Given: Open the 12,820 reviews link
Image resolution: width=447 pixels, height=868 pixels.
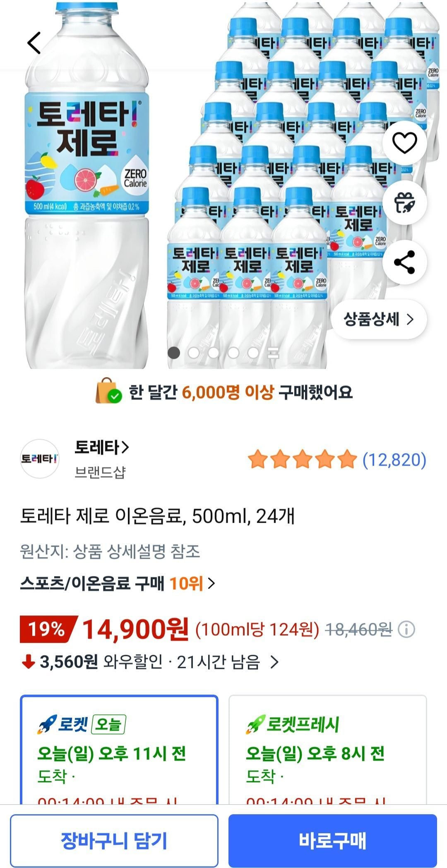Looking at the screenshot, I should 394,459.
